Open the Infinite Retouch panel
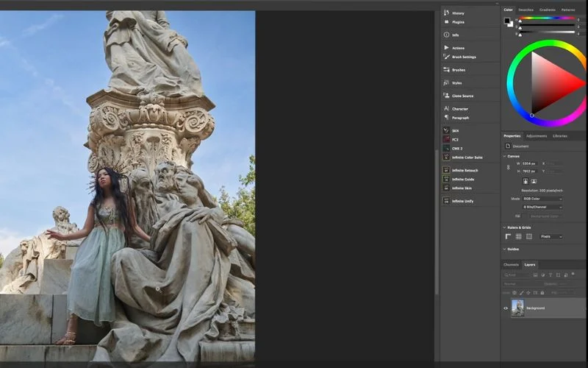This screenshot has width=588, height=368. coord(464,170)
